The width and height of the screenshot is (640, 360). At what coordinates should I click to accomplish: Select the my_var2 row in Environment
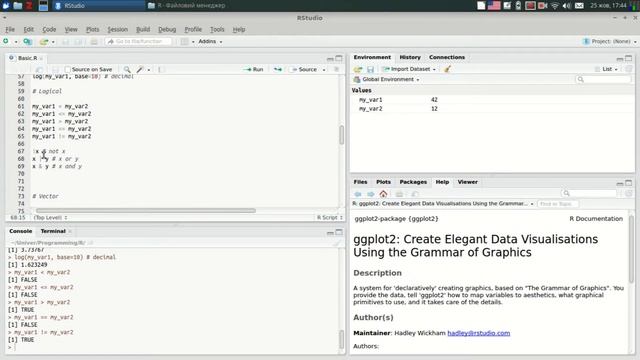coord(492,109)
